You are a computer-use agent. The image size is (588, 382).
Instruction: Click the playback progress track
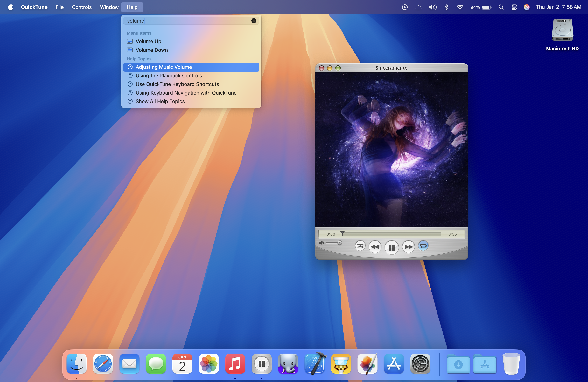pos(392,234)
